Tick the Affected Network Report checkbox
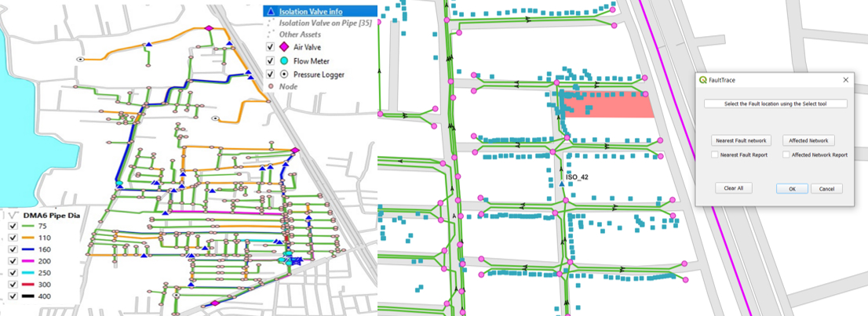 pyautogui.click(x=786, y=155)
